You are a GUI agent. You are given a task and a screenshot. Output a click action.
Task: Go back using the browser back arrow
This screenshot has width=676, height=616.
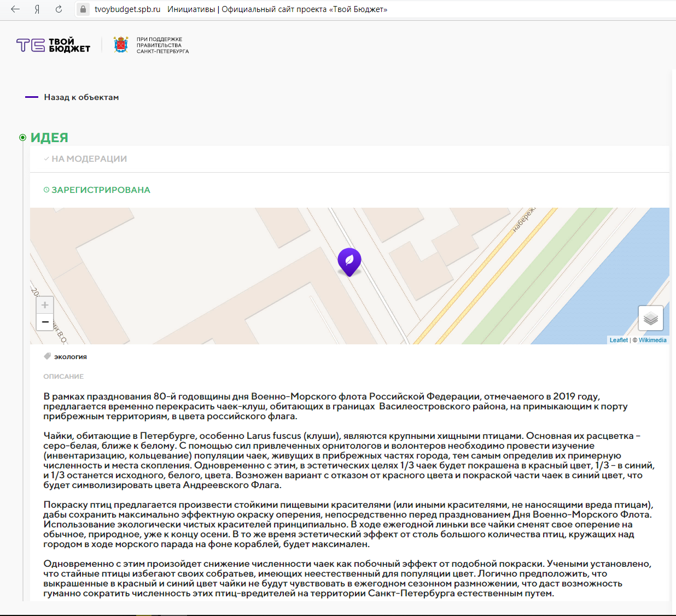click(x=15, y=9)
